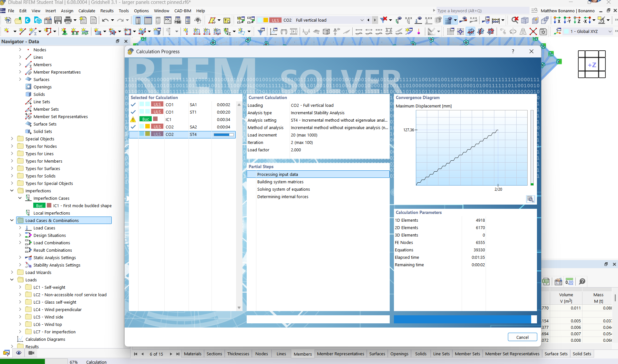Click the view in Z direction icon

pos(577,20)
